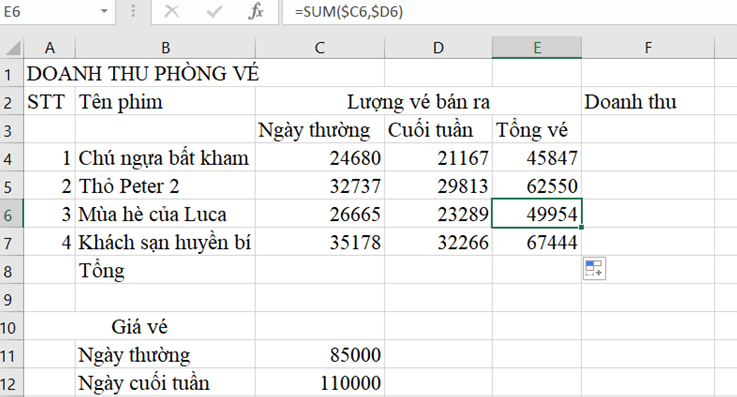Select row 2 header
Screen dimensions: 737x397
point(11,101)
